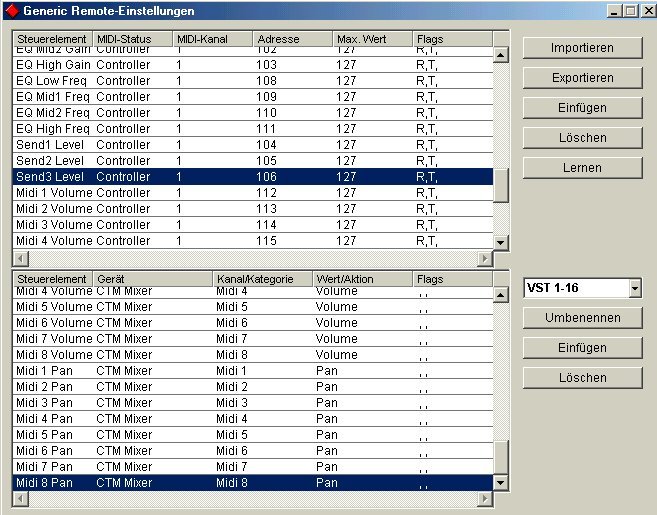Click the Umbenennen button

582,318
